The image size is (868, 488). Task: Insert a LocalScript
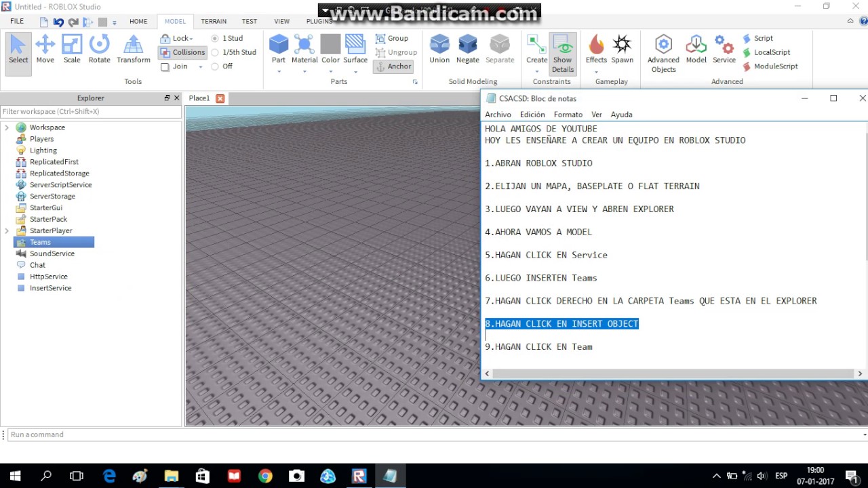tap(766, 52)
